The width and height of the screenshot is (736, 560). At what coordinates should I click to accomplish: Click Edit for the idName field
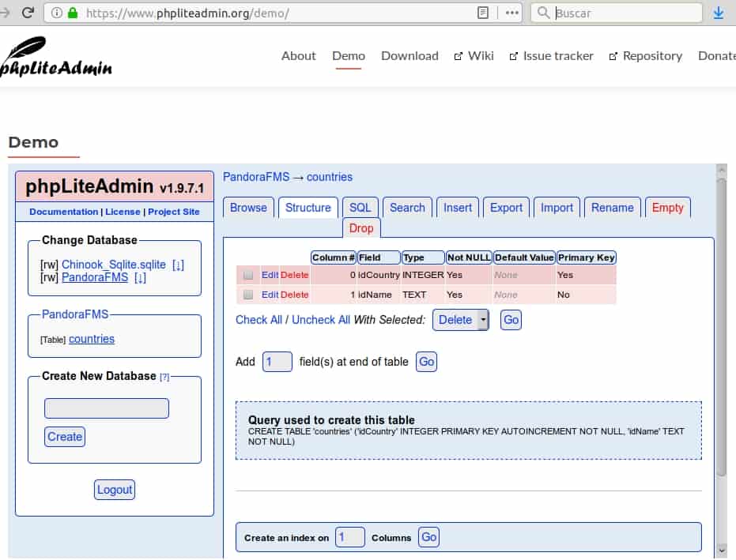[x=270, y=295]
